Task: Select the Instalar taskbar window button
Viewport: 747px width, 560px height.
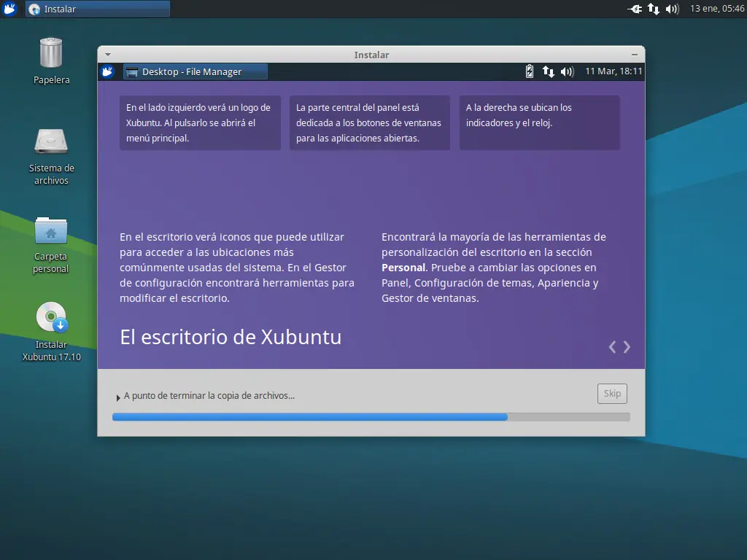Action: coord(98,9)
